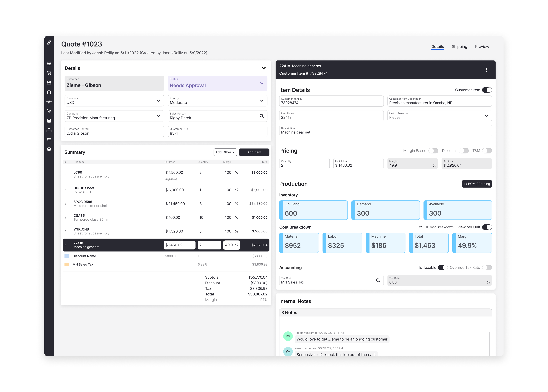Click the activity pulse sidebar icon

pyautogui.click(x=49, y=102)
